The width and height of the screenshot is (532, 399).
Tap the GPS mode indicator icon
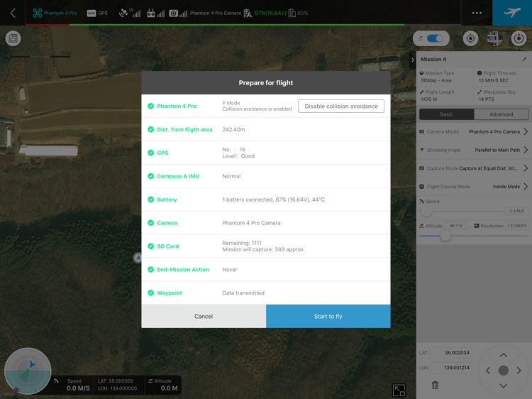point(92,13)
